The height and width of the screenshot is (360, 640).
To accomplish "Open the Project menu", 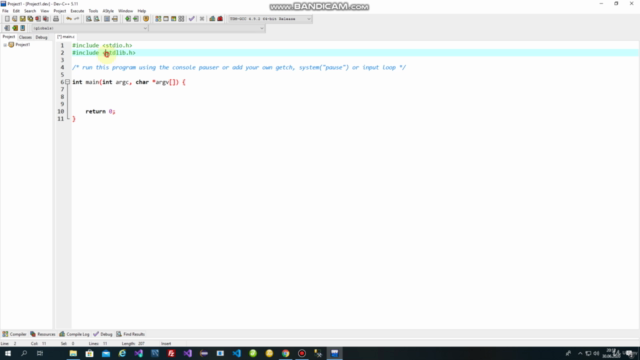I will click(60, 11).
